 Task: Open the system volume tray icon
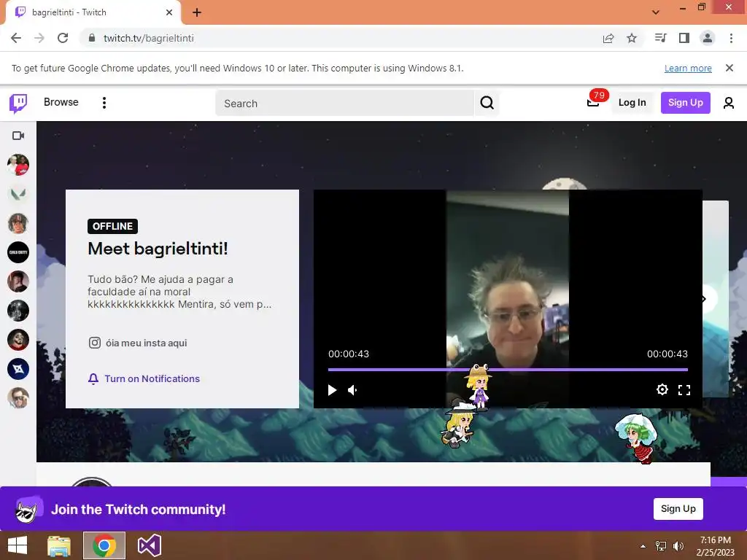678,546
